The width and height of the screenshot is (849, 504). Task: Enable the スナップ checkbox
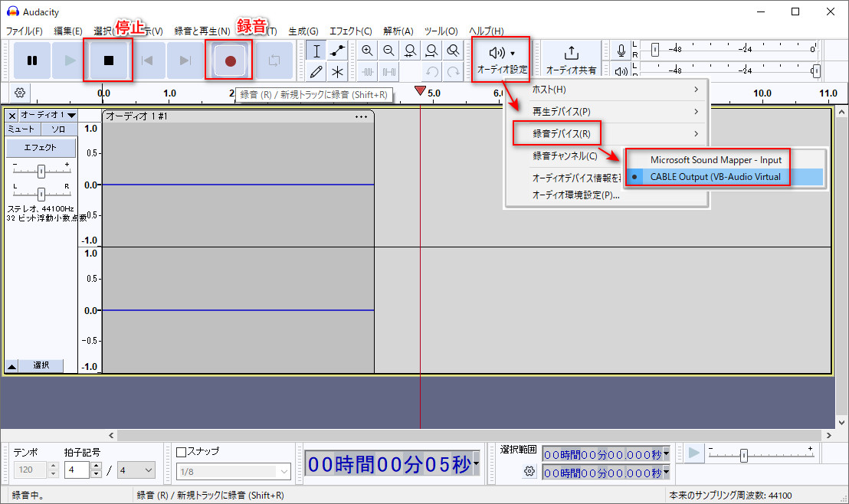coord(182,452)
